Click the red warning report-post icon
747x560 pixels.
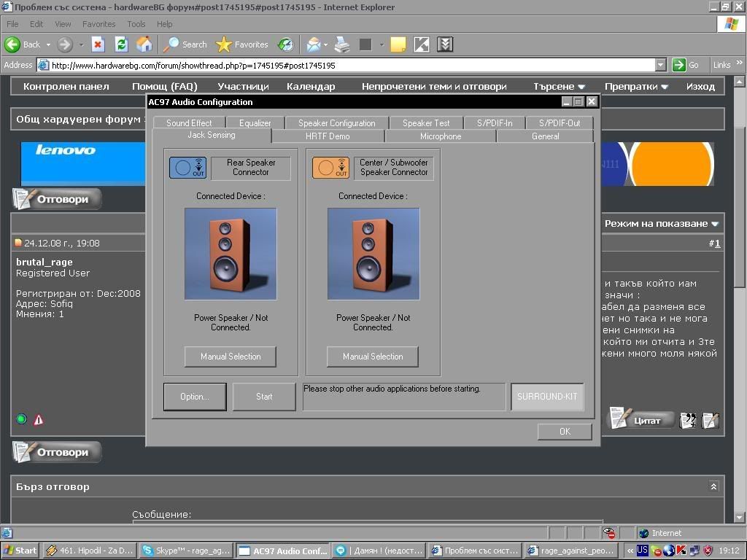tap(38, 419)
